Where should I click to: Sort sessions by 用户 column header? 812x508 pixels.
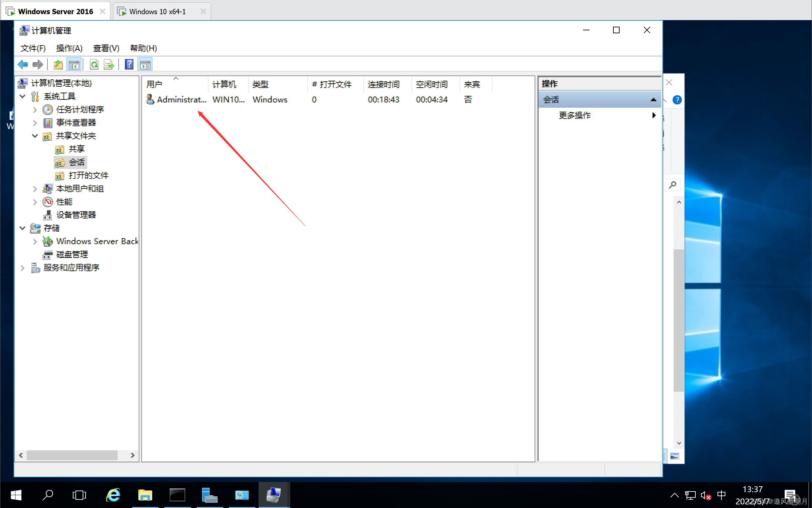[175, 84]
